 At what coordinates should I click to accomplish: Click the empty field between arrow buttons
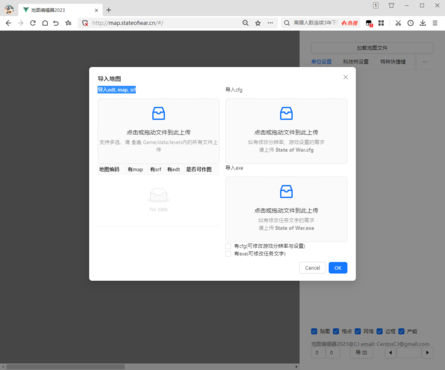pos(409,353)
